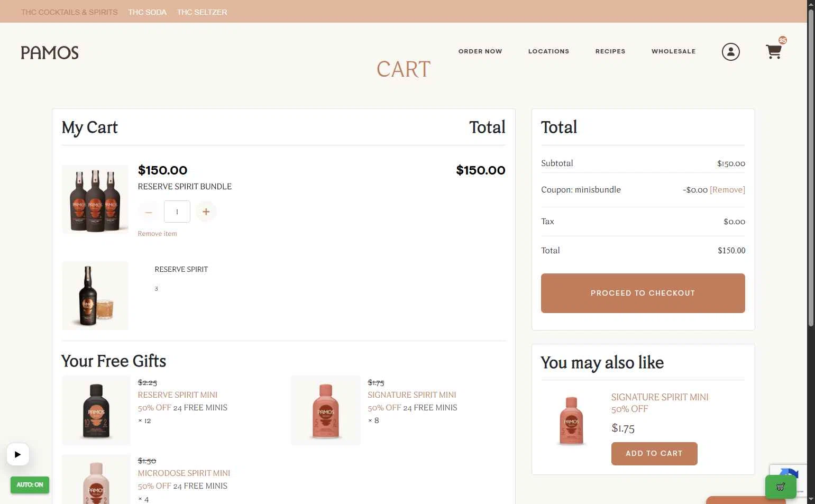The width and height of the screenshot is (815, 504).
Task: Go to Order Now menu
Action: 480,51
